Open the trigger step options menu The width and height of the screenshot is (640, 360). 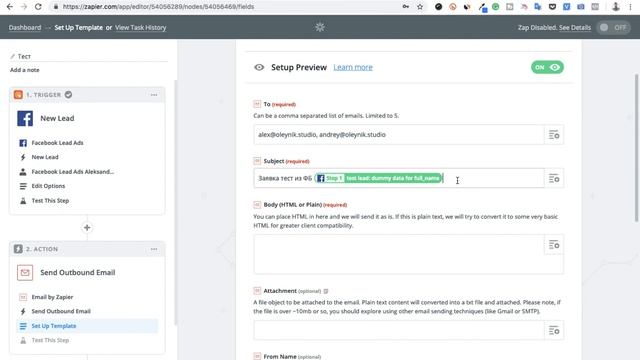click(154, 95)
